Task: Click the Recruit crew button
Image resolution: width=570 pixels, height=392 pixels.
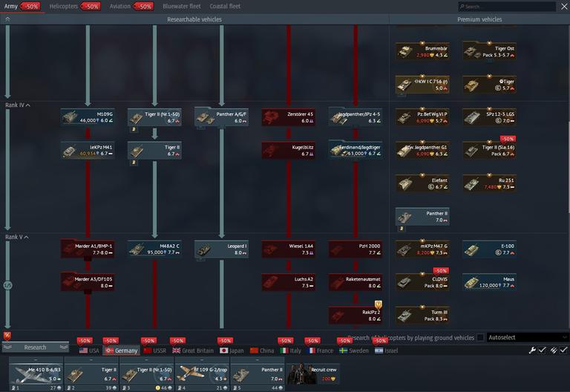Action: point(313,374)
